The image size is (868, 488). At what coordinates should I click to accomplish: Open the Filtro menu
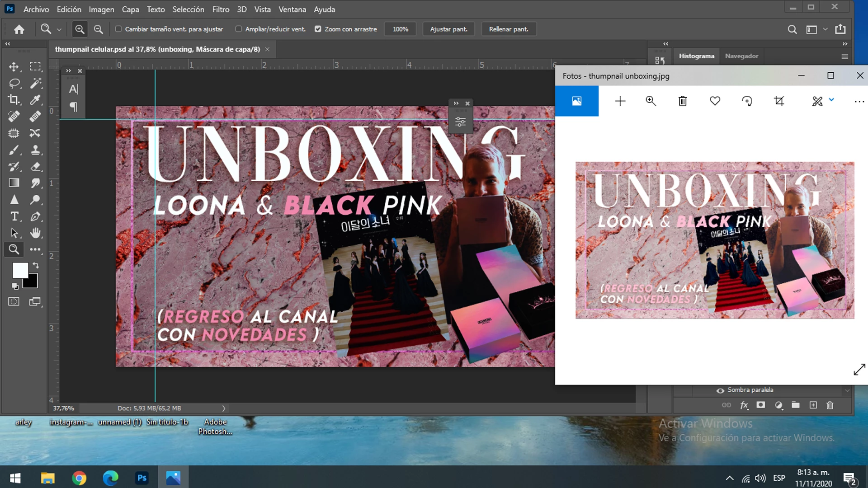point(221,9)
